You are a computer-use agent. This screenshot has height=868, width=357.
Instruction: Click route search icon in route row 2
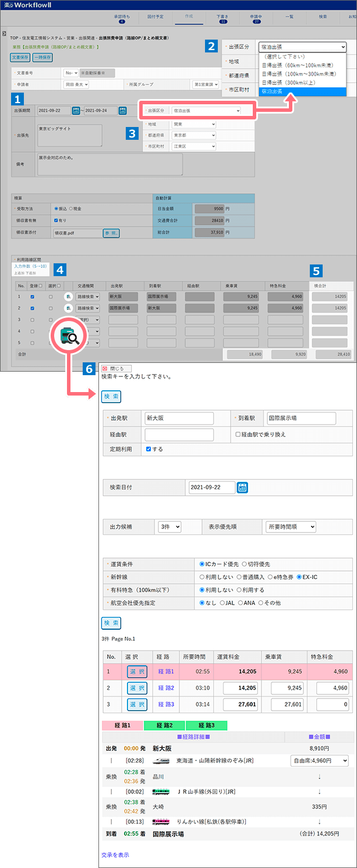68,308
